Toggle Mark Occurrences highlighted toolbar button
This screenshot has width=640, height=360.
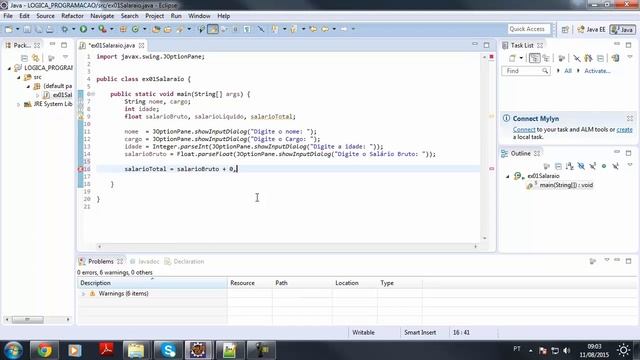point(213,29)
